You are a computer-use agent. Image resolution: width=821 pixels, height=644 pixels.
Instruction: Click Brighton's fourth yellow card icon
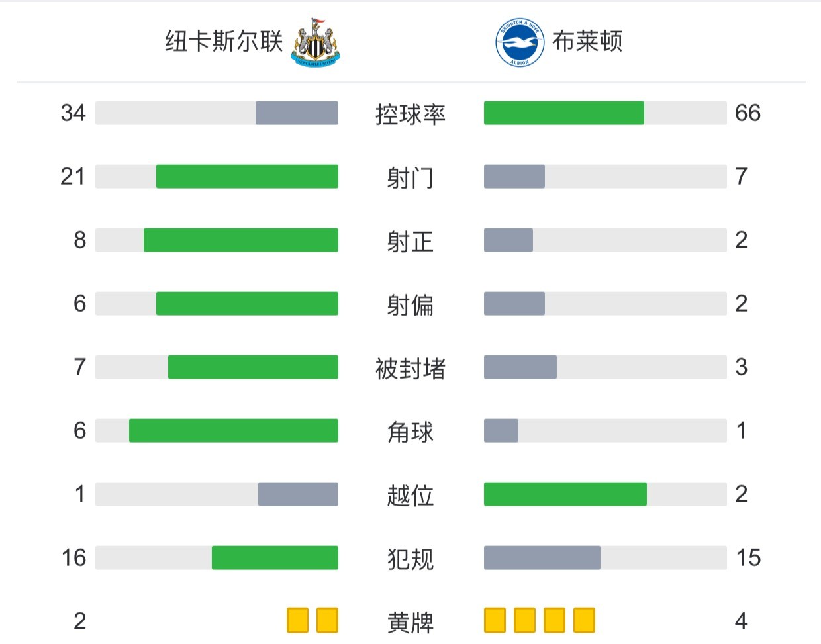click(x=584, y=621)
